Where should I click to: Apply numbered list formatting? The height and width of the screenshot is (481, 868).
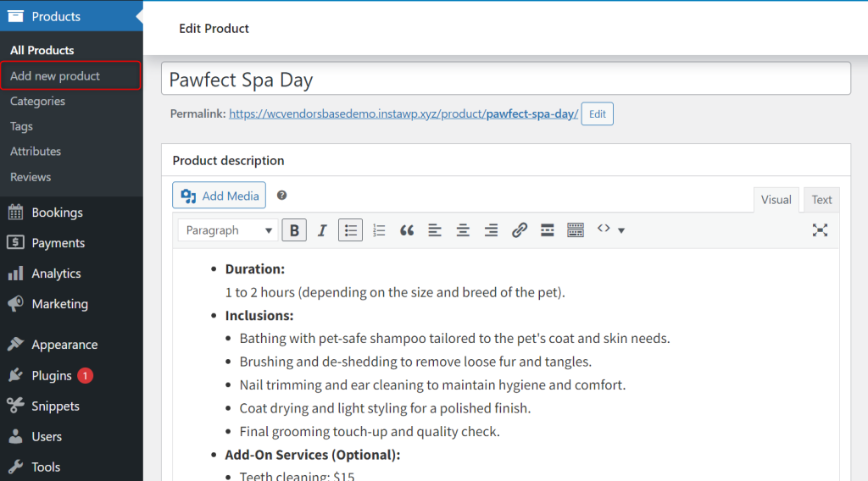(x=379, y=230)
